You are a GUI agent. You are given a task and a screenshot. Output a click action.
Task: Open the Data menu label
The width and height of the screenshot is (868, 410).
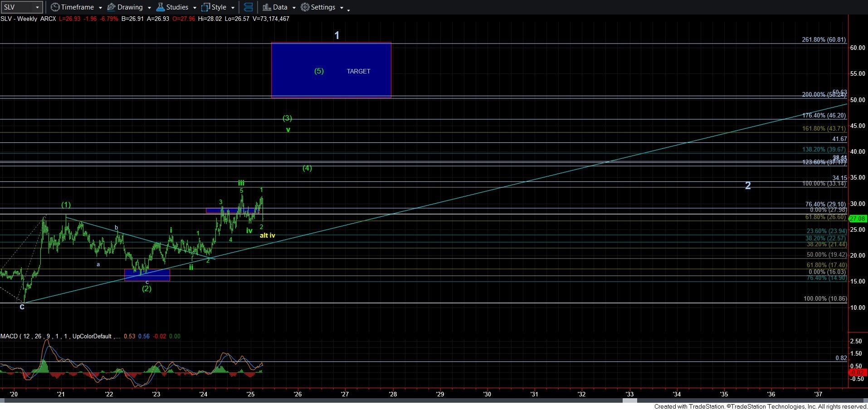pyautogui.click(x=280, y=7)
